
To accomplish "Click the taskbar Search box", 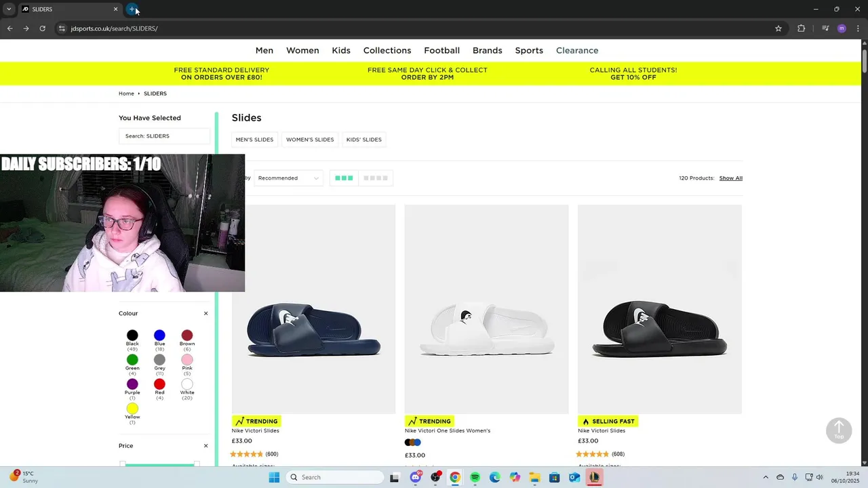I will [335, 477].
